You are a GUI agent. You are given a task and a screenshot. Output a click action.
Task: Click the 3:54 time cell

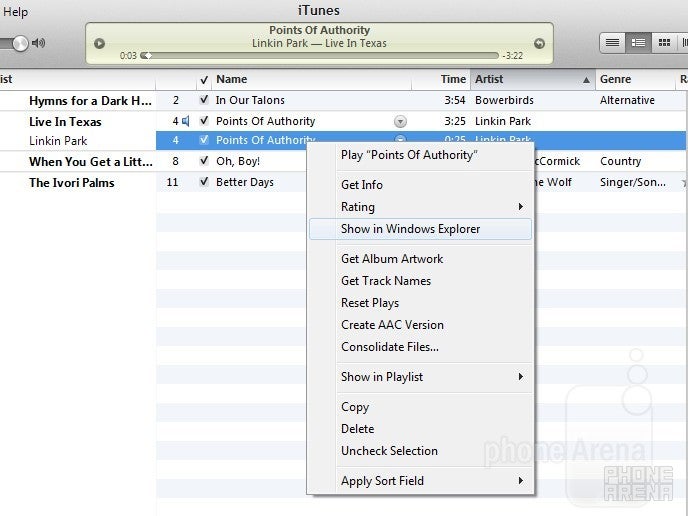(x=455, y=100)
